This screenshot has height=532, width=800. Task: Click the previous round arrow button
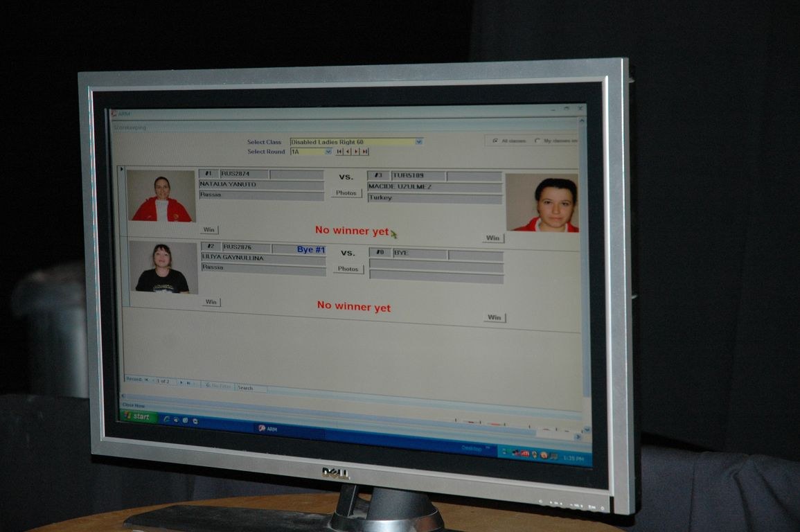pos(348,152)
